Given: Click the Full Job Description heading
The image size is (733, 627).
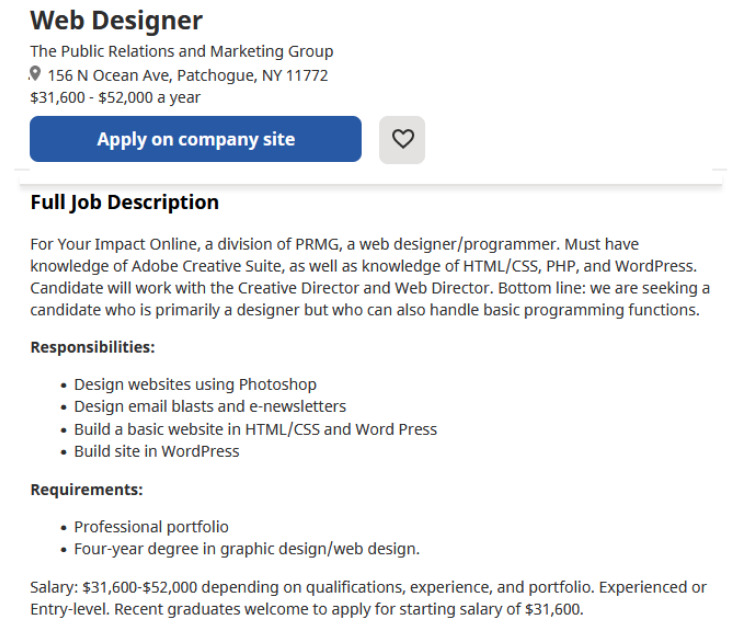Looking at the screenshot, I should pyautogui.click(x=124, y=202).
